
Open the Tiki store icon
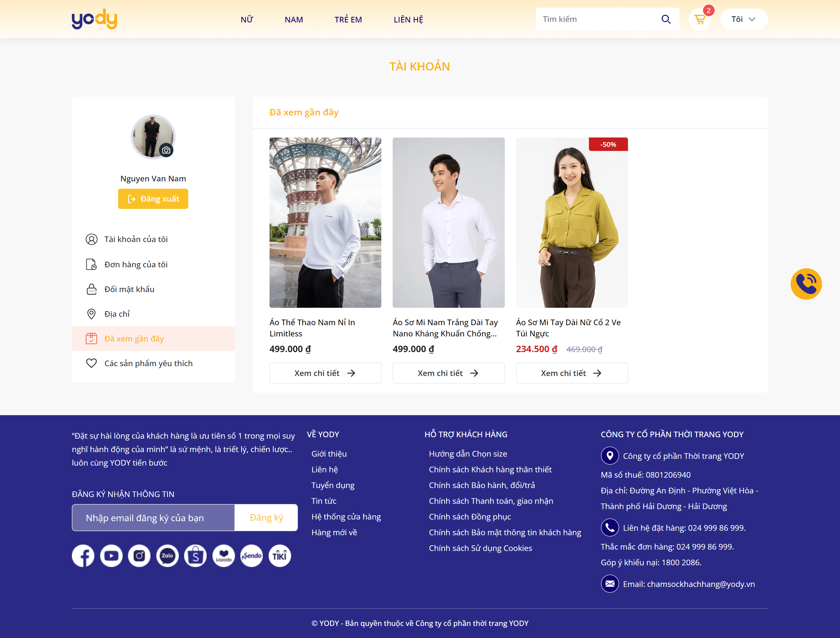click(x=280, y=556)
